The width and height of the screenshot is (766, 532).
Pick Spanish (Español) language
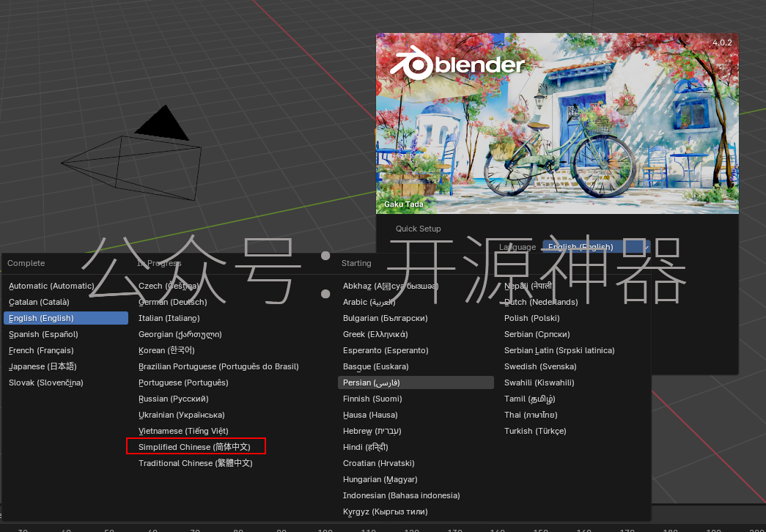tap(66, 334)
